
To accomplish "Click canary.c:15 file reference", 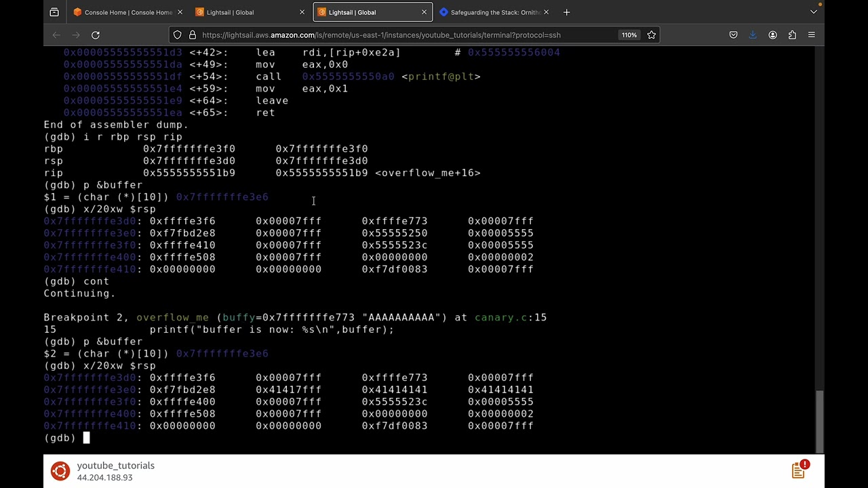I will tap(511, 317).
